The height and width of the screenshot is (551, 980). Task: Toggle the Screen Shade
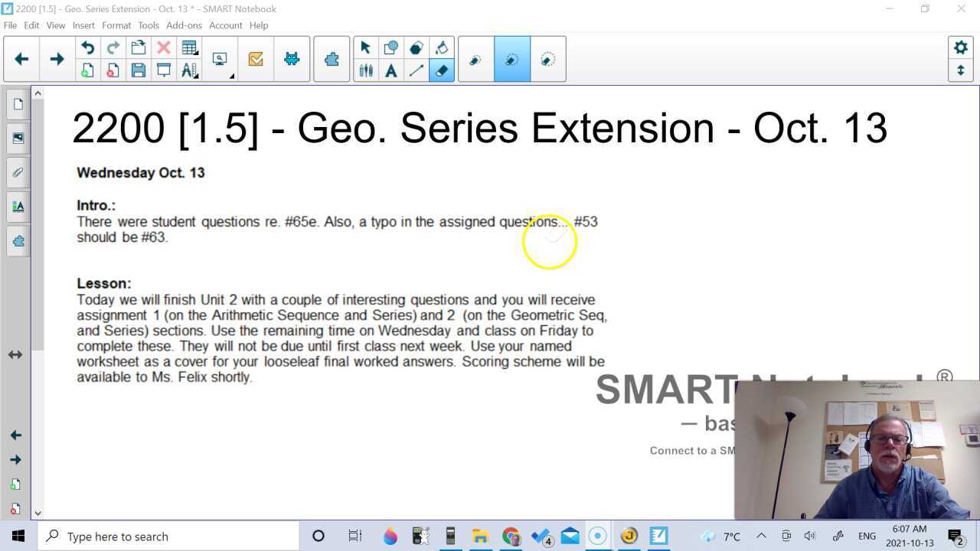tap(163, 70)
